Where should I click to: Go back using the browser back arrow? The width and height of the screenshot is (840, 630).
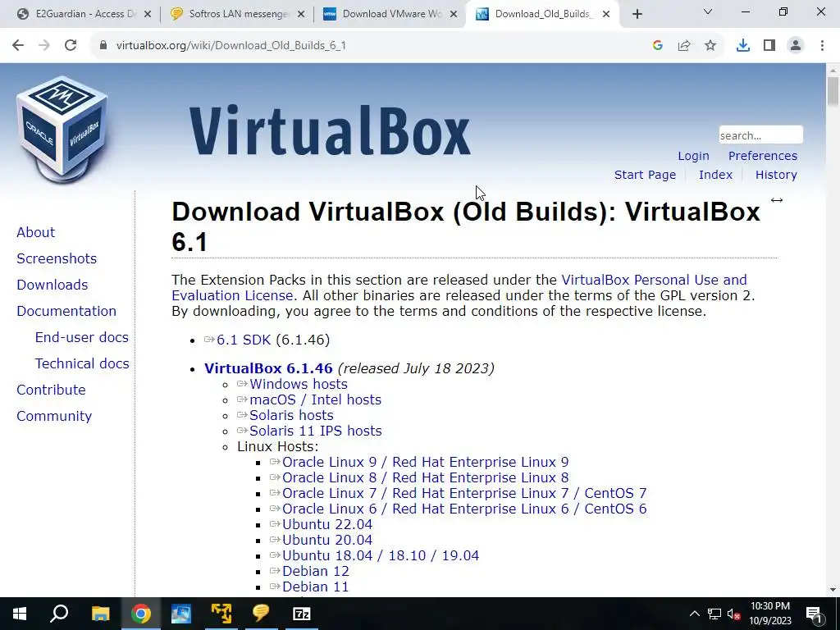click(x=18, y=46)
